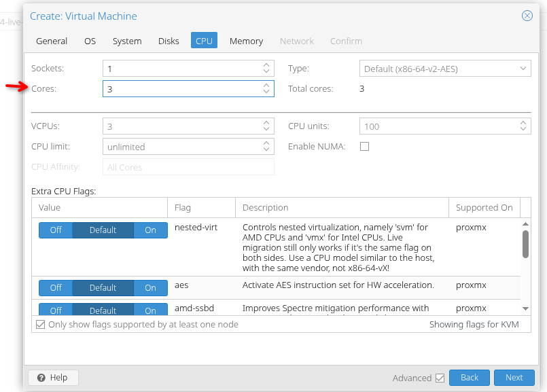Screen dimensions: 547x392
Task: Open the System tab
Action: click(x=127, y=41)
